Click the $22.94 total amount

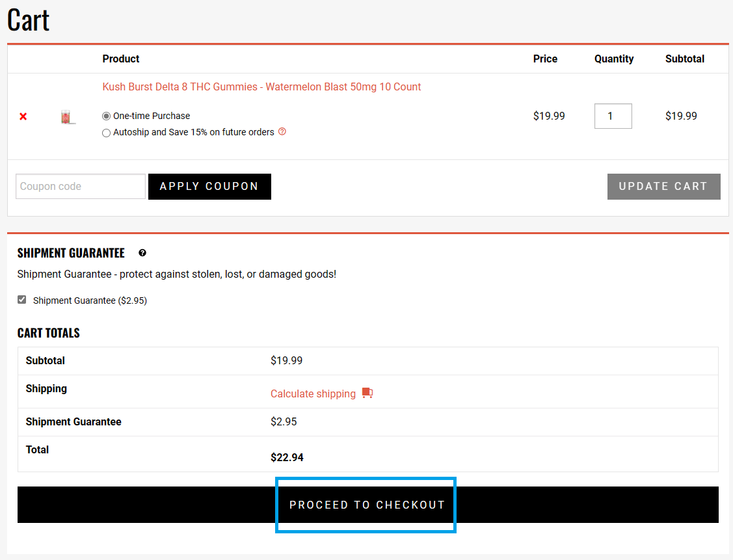(287, 457)
